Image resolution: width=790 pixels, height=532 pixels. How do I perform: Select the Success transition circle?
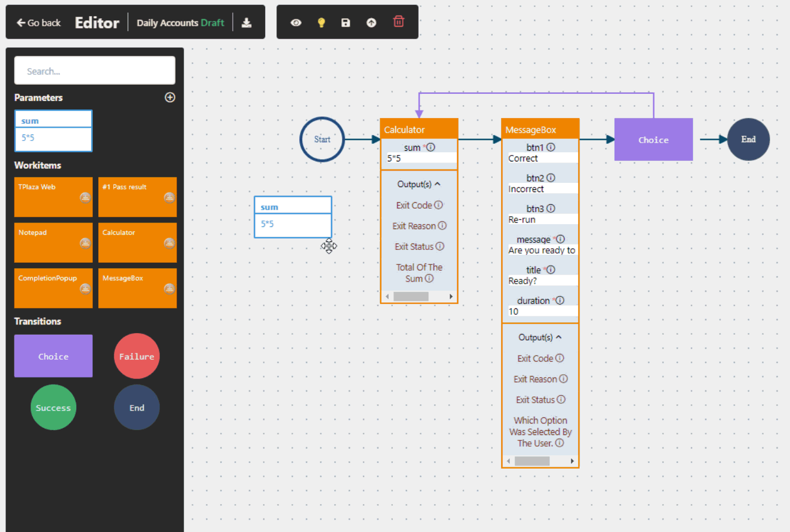(53, 408)
